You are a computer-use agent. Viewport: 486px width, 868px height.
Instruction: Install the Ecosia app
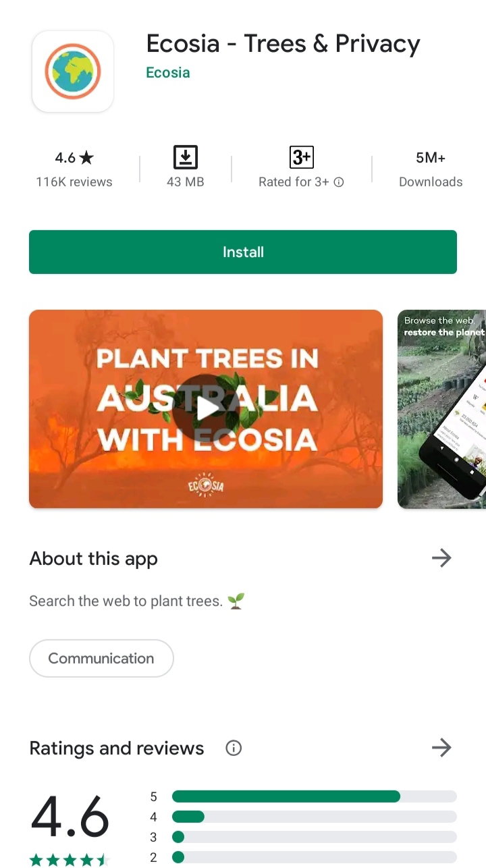pos(243,252)
